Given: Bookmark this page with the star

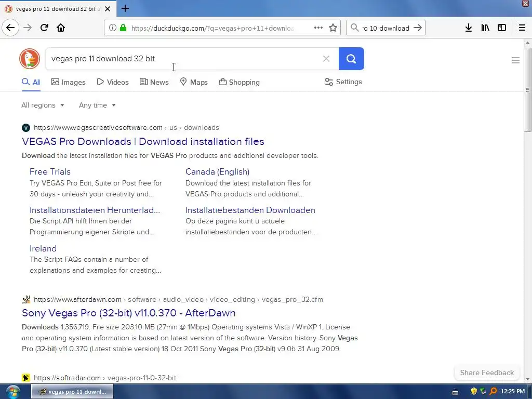Looking at the screenshot, I should point(333,28).
